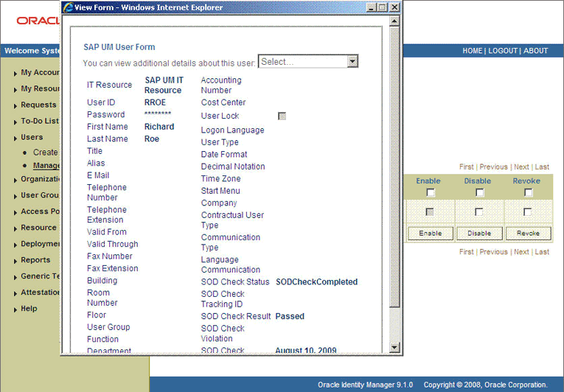Open the To-Do List sidebar menu
564x392 pixels.
tap(40, 121)
